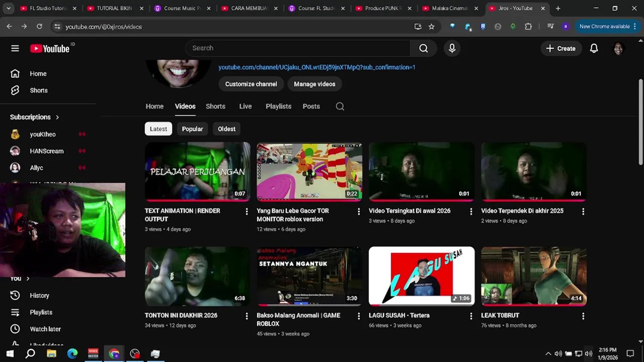Screen dimensions: 644x362
Task: Play PELAJAR PERJUANGAN thumbnail video
Action: tap(197, 171)
